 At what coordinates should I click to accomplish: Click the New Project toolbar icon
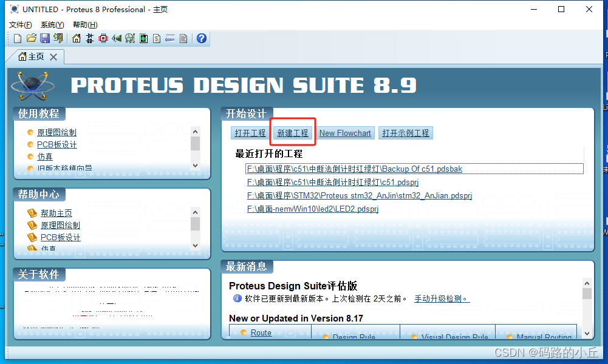pos(18,38)
